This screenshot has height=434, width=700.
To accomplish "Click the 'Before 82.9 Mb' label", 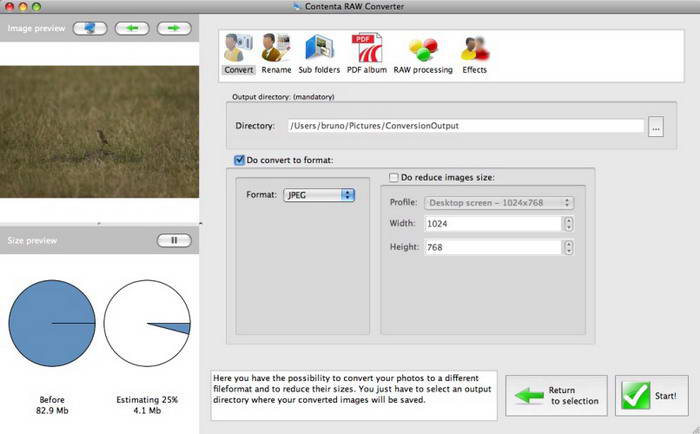I will (52, 405).
